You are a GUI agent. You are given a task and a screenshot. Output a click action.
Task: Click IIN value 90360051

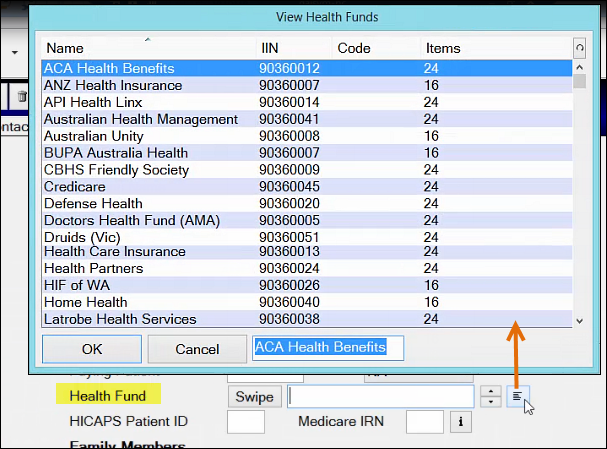point(289,237)
